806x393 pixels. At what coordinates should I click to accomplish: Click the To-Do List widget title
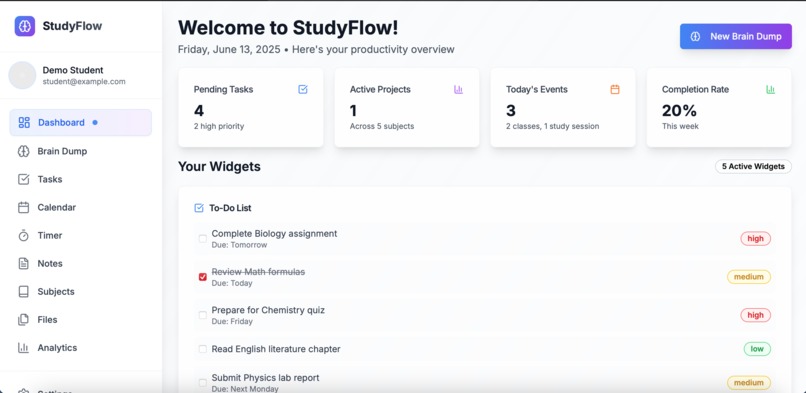point(230,208)
